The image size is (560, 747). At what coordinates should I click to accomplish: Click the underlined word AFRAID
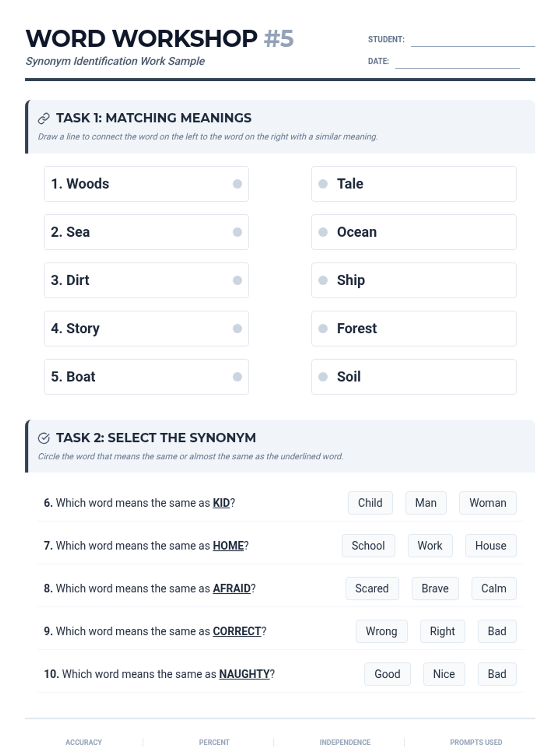point(231,588)
